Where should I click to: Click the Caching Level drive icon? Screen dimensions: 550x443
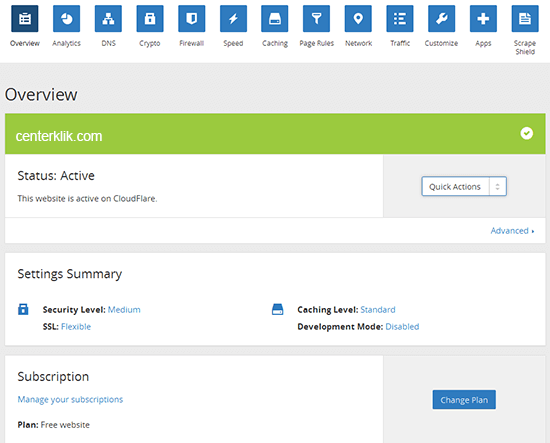[277, 309]
